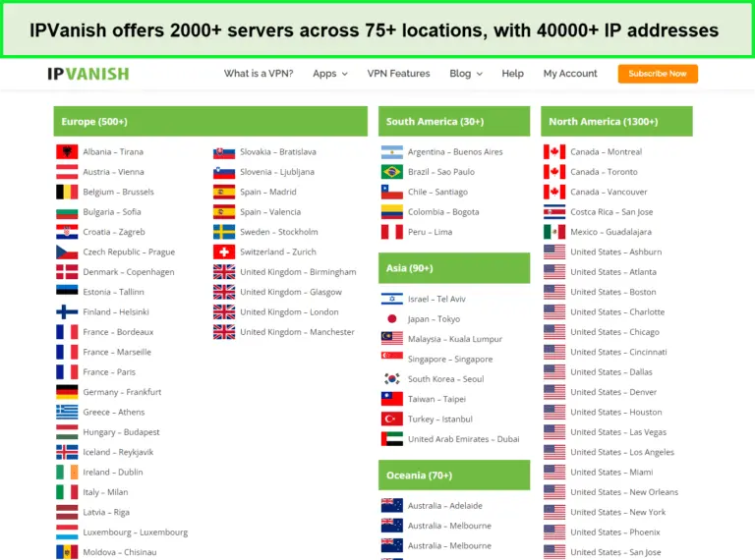Screen dimensions: 755x560
Task: Click the Turkey flag icon
Action: point(392,420)
